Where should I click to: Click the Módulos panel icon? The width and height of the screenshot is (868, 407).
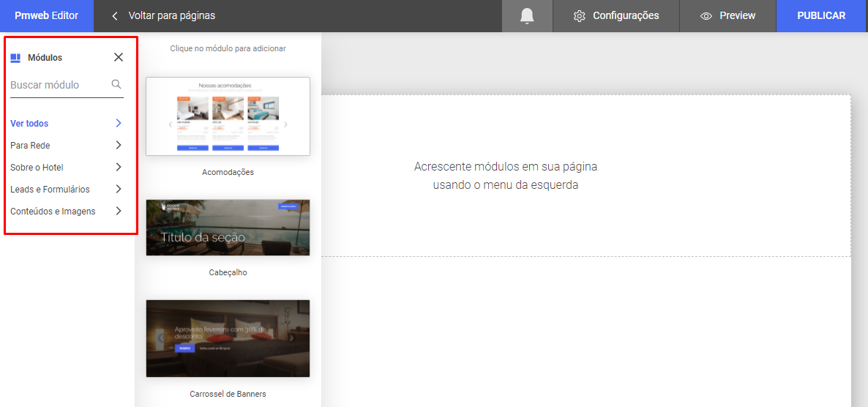15,58
